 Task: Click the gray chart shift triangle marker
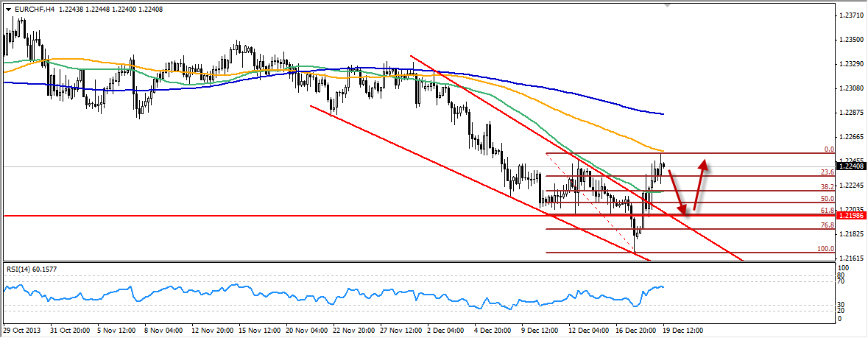pos(668,4)
